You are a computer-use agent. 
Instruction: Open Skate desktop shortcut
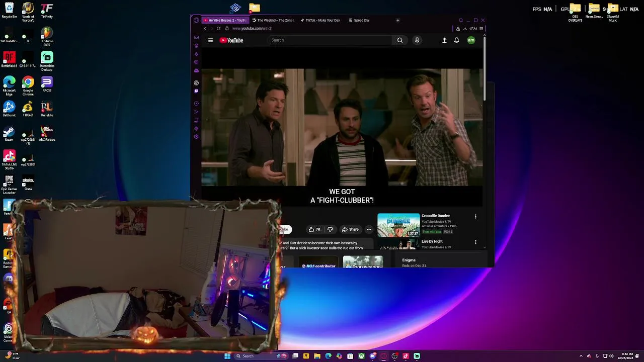[x=28, y=183]
